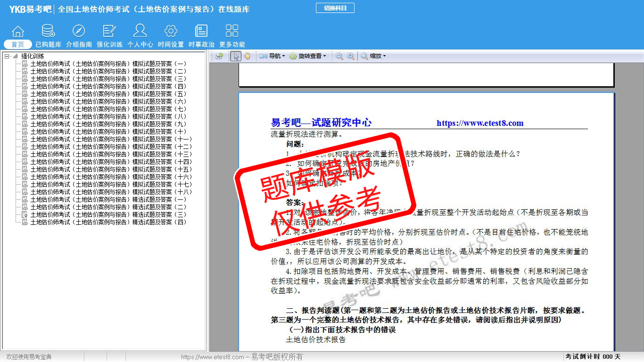This screenshot has height=362, width=644.
Task: Open 个人中心 profile icon
Action: pyautogui.click(x=140, y=32)
